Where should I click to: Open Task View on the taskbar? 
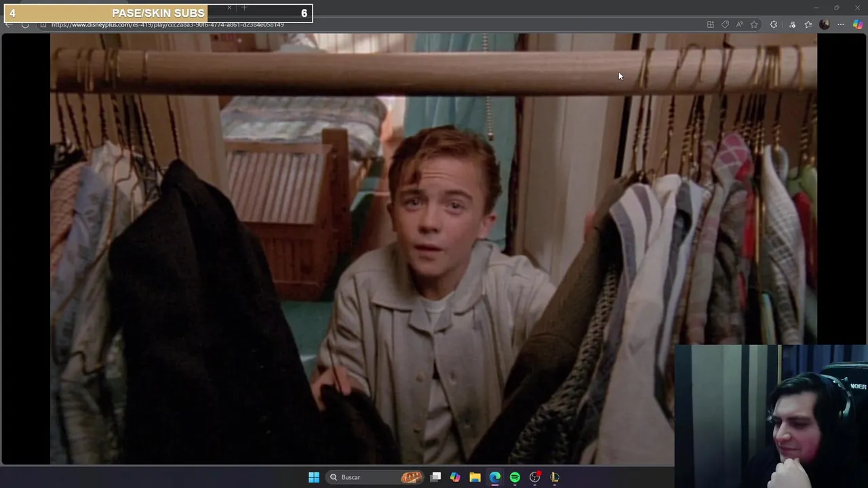(435, 477)
